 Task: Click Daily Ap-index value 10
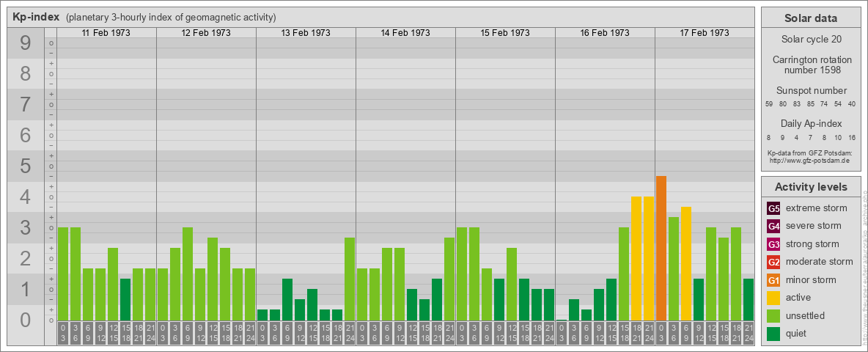tap(838, 137)
